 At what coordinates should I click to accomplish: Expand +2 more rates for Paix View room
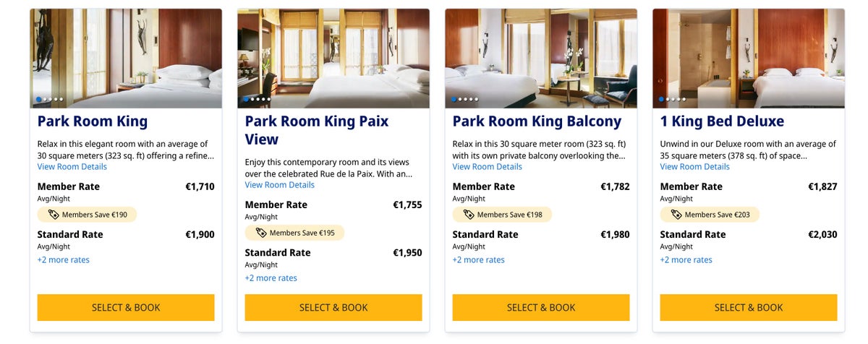pyautogui.click(x=271, y=278)
